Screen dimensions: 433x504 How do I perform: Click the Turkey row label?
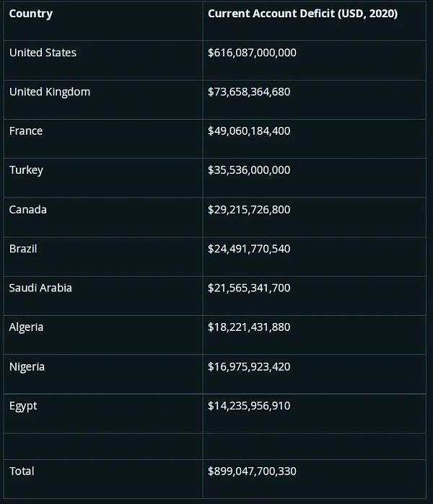pos(26,170)
